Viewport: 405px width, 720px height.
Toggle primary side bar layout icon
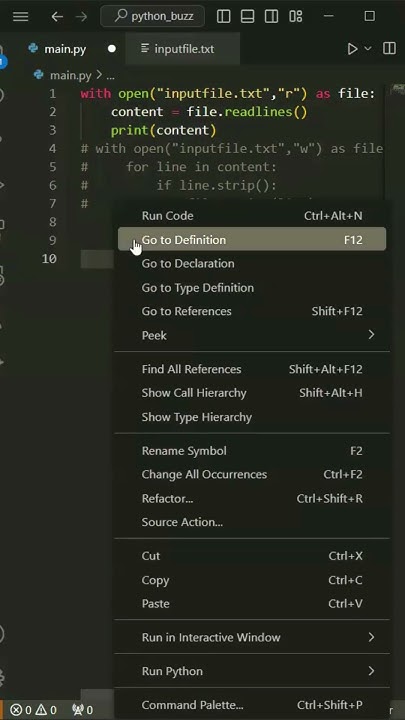(x=224, y=17)
